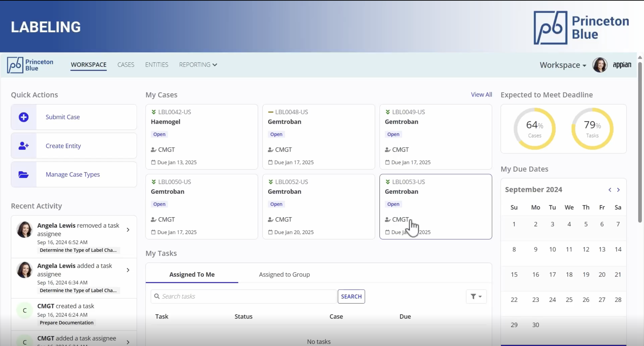Go to previous month in calendar

[610, 190]
